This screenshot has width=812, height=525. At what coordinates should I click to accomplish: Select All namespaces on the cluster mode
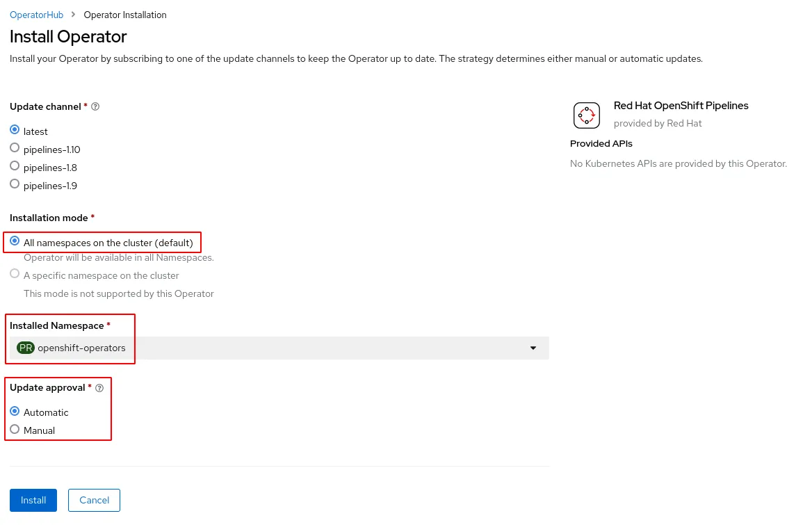point(15,241)
